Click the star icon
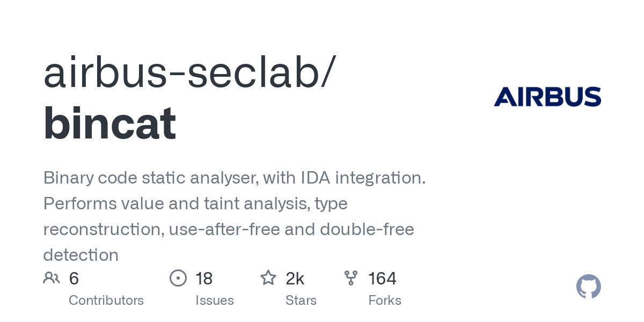 point(268,278)
